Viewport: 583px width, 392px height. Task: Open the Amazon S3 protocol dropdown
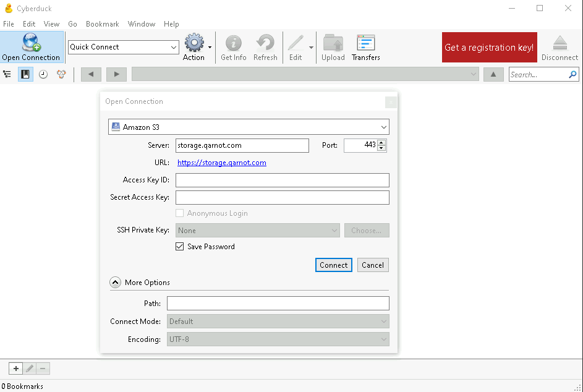[x=249, y=127]
